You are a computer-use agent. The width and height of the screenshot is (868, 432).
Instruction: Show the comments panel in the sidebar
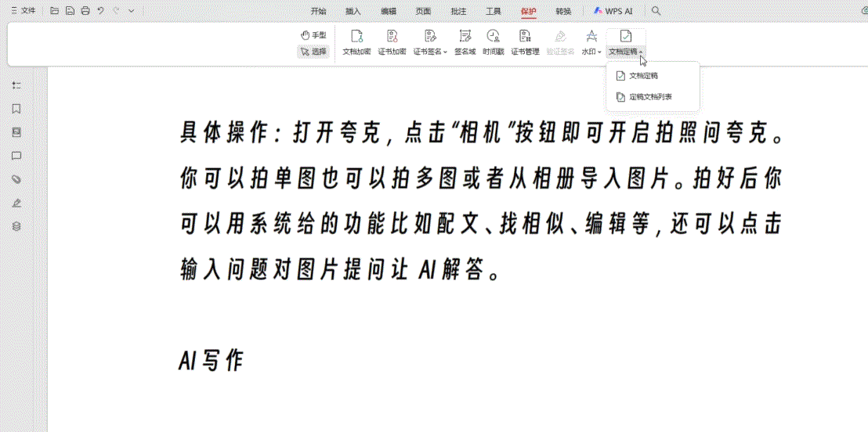tap(16, 156)
